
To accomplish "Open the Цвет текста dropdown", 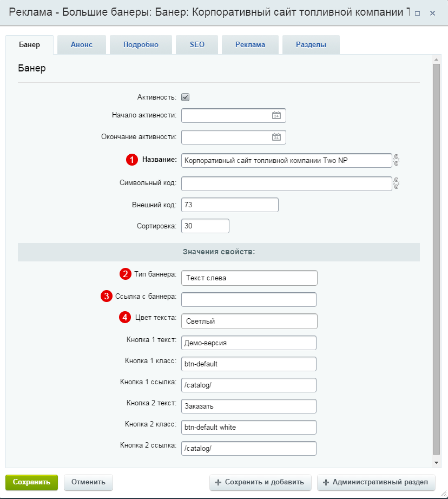I will click(x=249, y=321).
